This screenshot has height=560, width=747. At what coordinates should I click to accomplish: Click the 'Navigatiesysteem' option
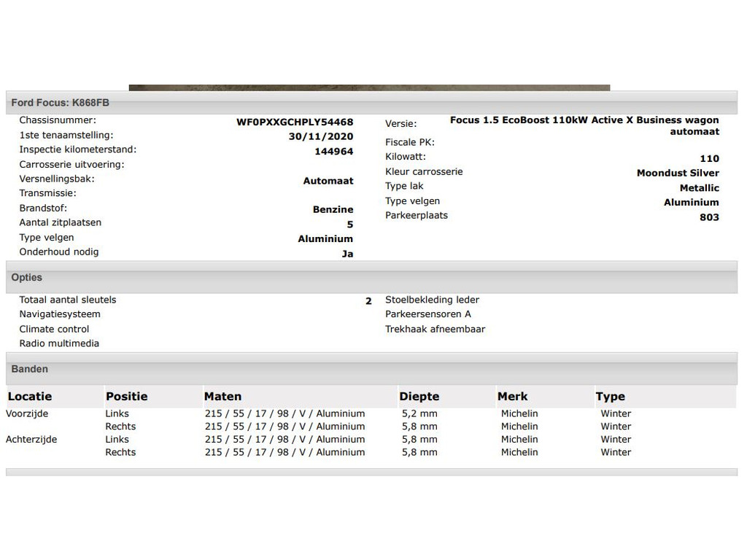[60, 314]
